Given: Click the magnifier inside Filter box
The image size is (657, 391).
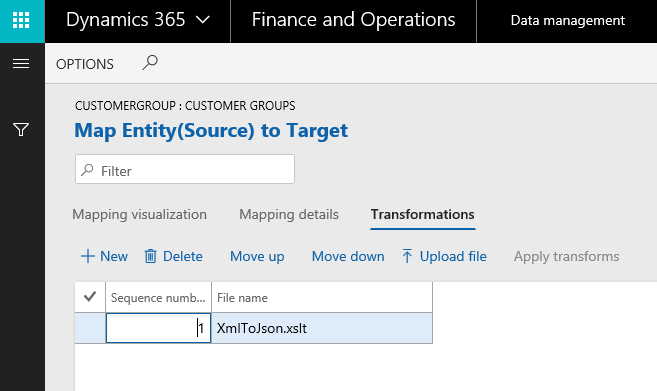Looking at the screenshot, I should click(x=87, y=170).
